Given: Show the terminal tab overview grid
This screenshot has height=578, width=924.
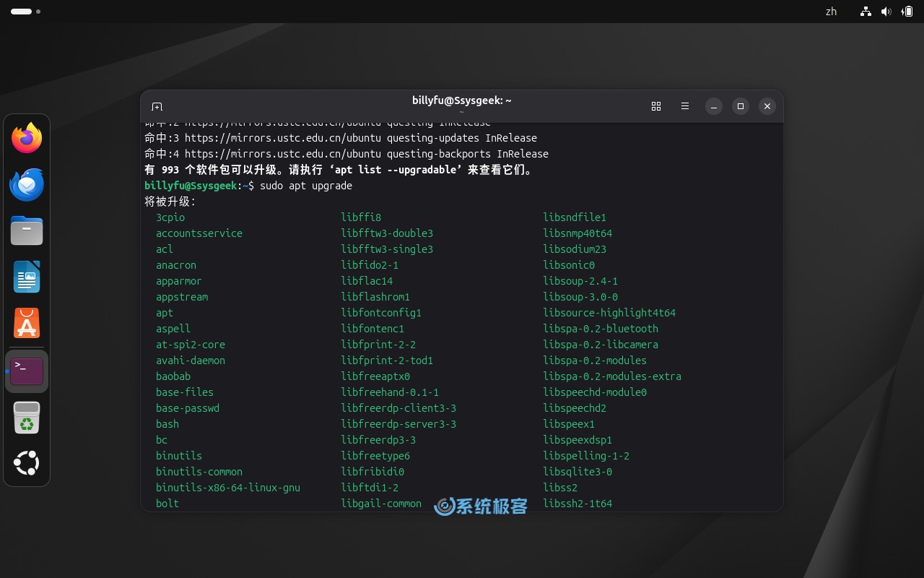Looking at the screenshot, I should (655, 106).
